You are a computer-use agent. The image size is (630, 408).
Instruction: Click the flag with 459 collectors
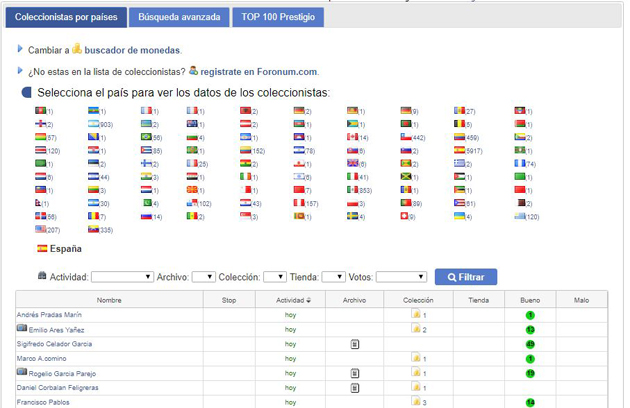[x=459, y=137]
